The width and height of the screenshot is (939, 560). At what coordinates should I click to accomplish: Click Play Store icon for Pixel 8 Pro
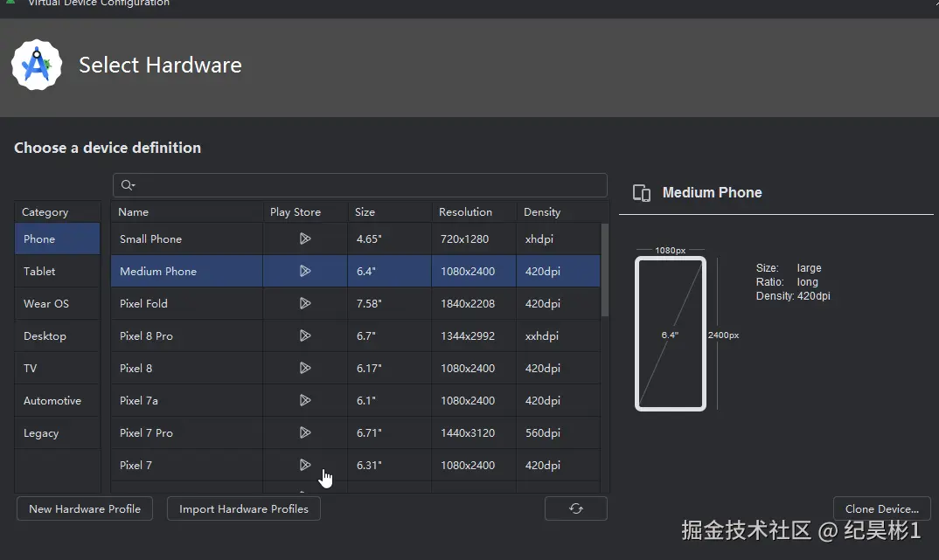click(x=305, y=335)
